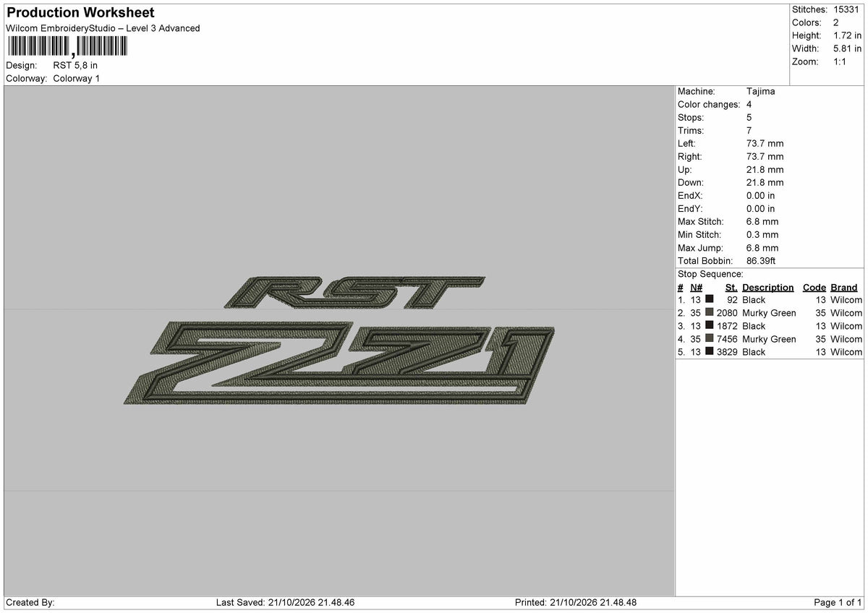Click the Colorway 1 value
The image size is (868, 613).
77,79
